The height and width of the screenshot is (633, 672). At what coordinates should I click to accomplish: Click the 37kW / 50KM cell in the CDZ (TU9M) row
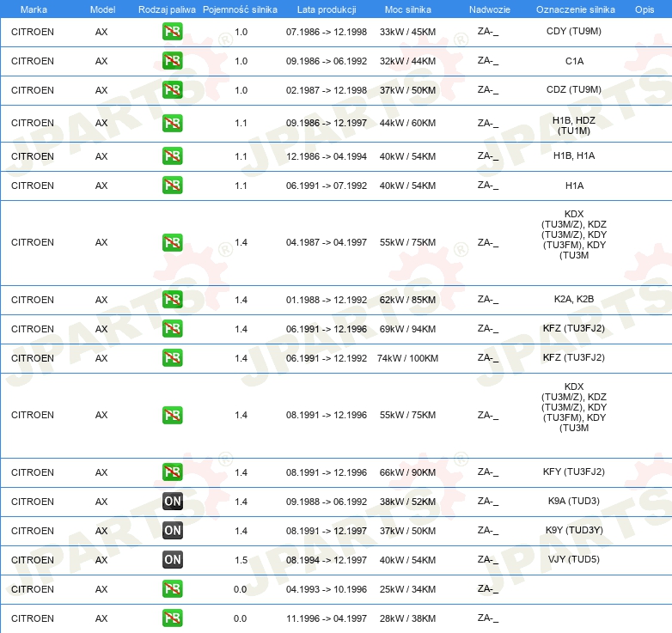coord(407,90)
